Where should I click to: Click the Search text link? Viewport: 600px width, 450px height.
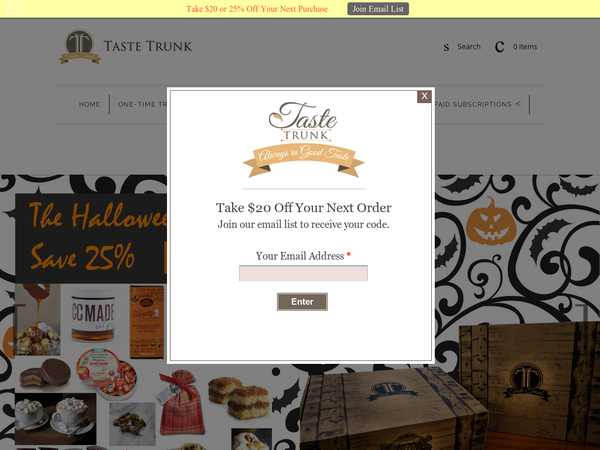[x=469, y=47]
